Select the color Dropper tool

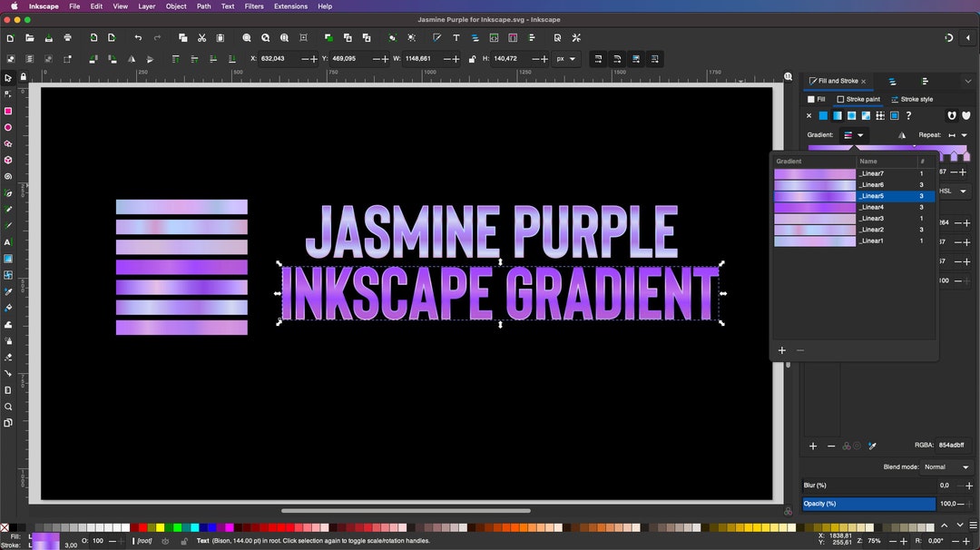(x=8, y=292)
